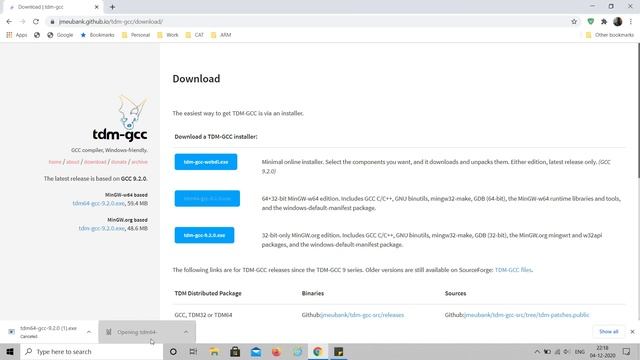Click the Opening tdm64 download item
640x360 pixels.
pyautogui.click(x=141, y=332)
